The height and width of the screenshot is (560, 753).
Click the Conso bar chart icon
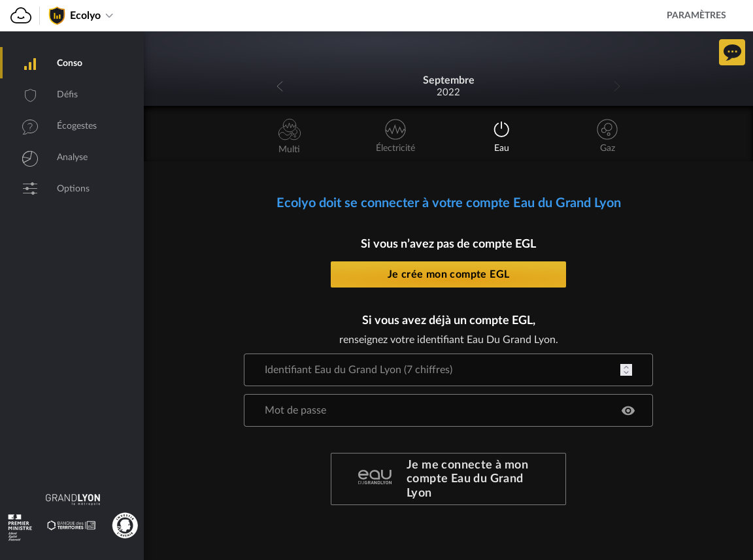pos(30,64)
